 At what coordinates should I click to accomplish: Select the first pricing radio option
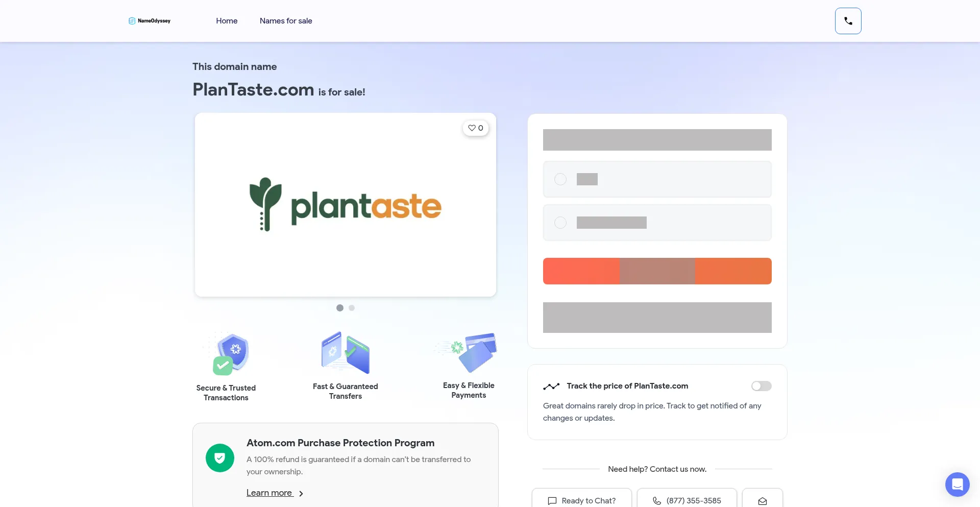point(560,179)
